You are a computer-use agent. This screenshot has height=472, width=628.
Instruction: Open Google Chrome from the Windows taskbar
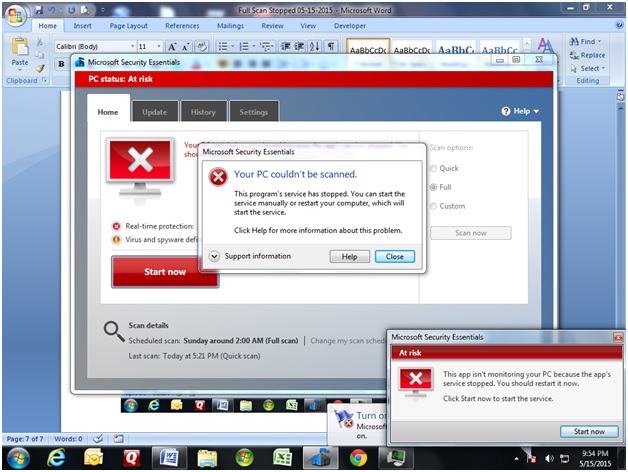click(358, 458)
